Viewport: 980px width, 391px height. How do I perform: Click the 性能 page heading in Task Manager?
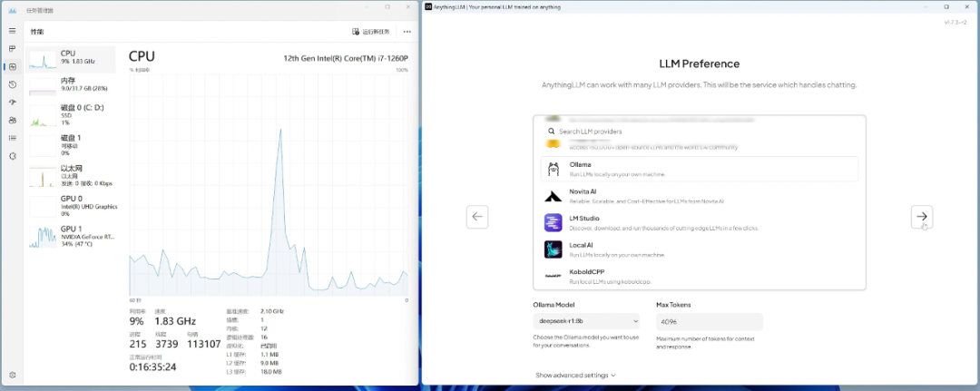tap(37, 31)
